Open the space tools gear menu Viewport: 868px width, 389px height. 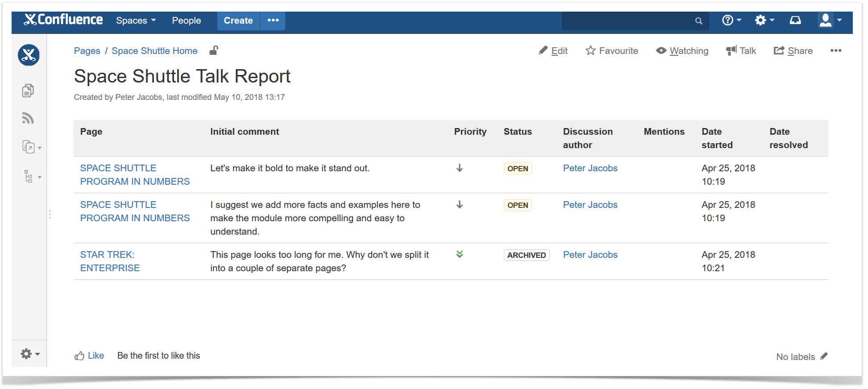[x=30, y=354]
